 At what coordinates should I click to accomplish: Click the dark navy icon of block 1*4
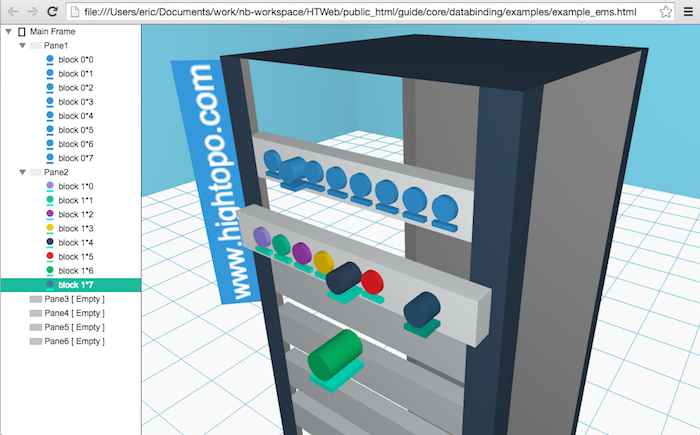tap(50, 243)
